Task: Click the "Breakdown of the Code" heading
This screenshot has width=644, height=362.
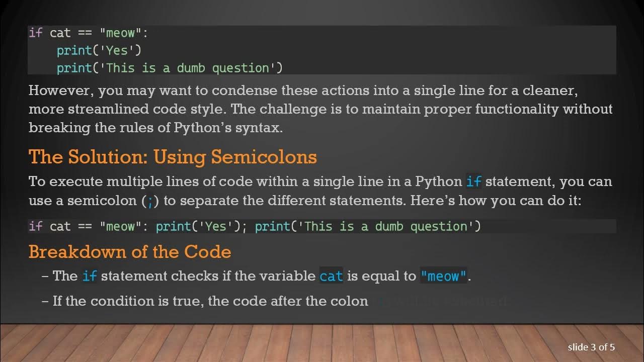Action: 130,251
